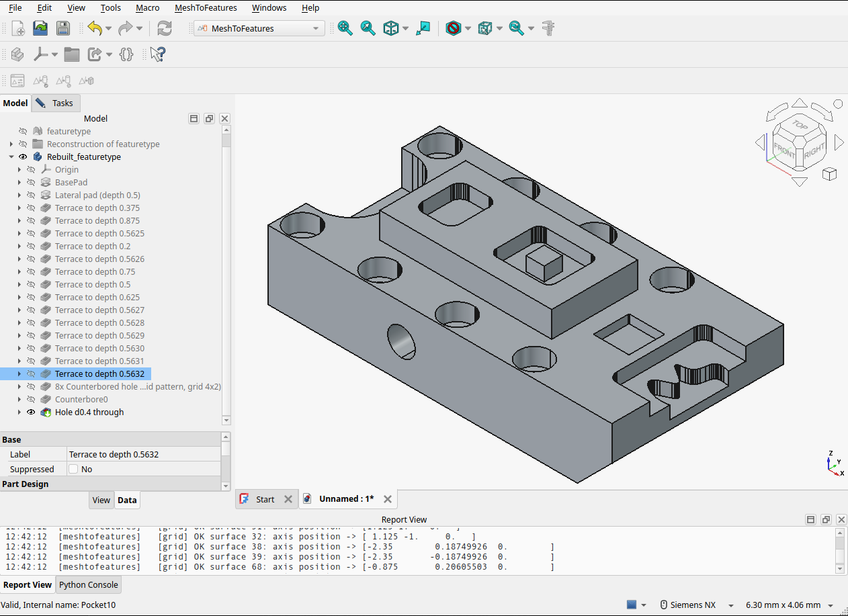Click the Open document toolbar icon
The width and height of the screenshot is (848, 616).
40,28
